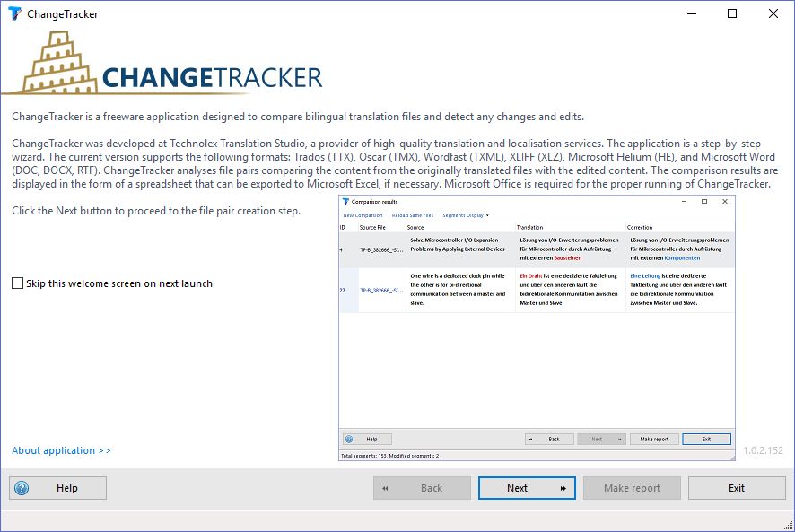The height and width of the screenshot is (532, 795).
Task: Click the freeware application description sentence
Action: pos(298,117)
